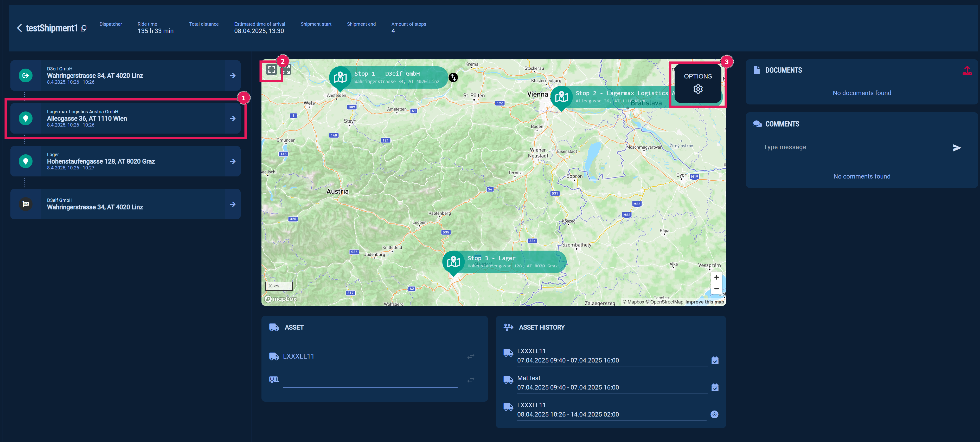Copy shipment name testShipment1 icon
The width and height of the screenshot is (980, 442).
[84, 29]
